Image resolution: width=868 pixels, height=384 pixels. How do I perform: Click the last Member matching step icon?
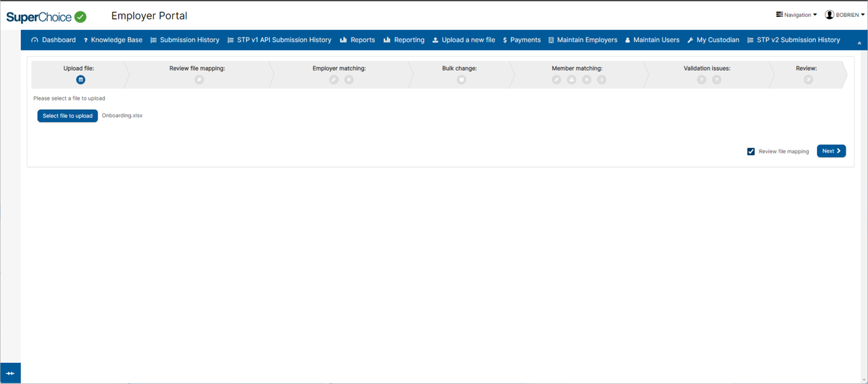tap(601, 79)
